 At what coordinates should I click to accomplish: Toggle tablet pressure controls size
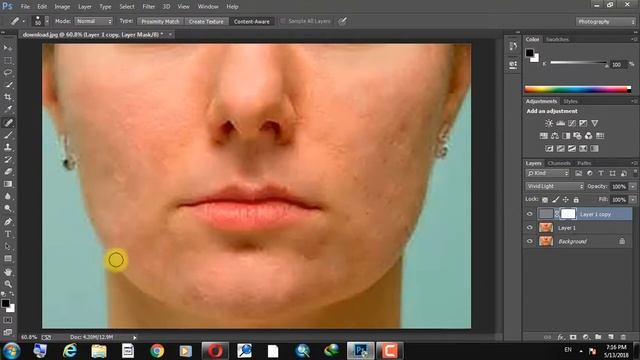(342, 21)
